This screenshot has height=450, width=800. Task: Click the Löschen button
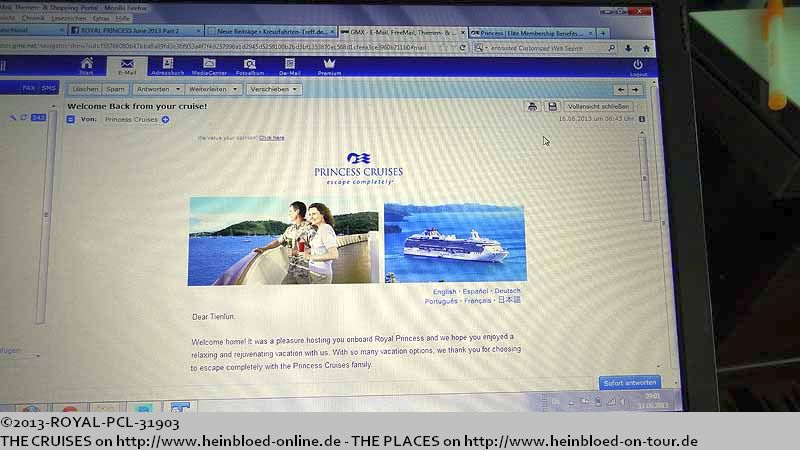[85, 89]
